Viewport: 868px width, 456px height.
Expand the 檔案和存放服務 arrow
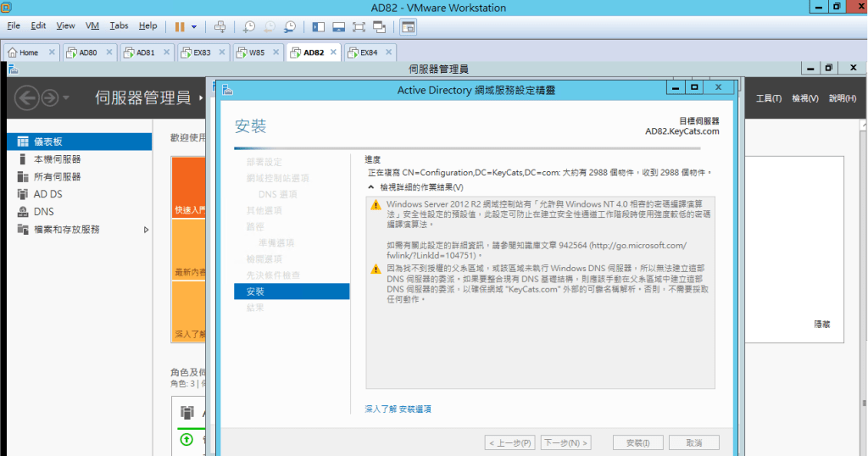click(x=146, y=230)
